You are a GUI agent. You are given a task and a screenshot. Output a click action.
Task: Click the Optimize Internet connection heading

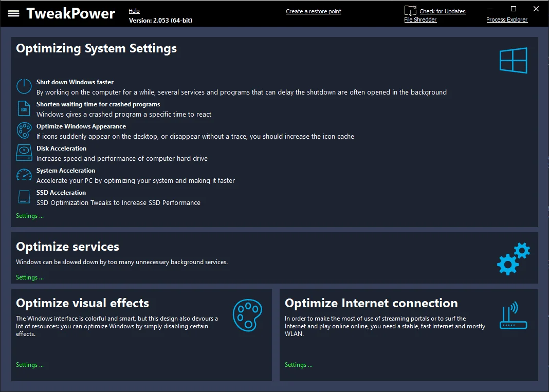tap(371, 303)
